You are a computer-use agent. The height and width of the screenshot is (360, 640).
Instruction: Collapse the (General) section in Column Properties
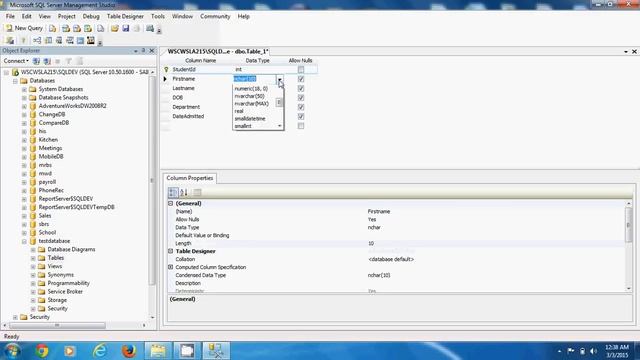171,203
